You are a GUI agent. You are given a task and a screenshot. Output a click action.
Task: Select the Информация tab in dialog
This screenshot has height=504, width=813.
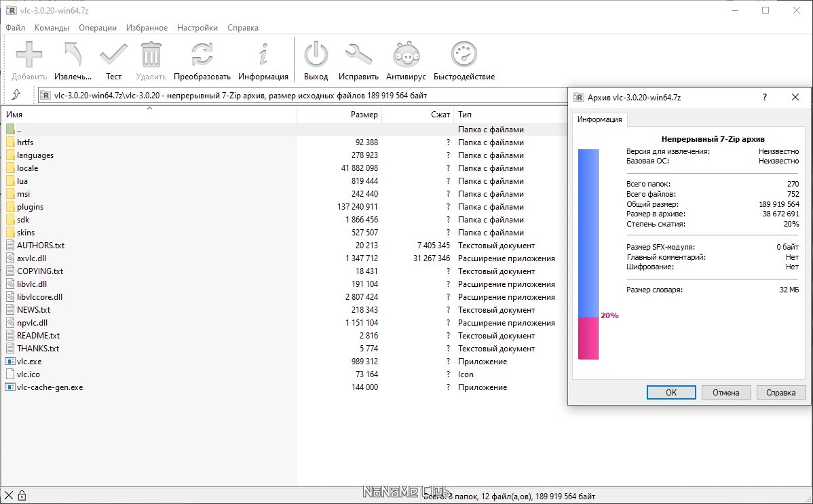tap(599, 119)
